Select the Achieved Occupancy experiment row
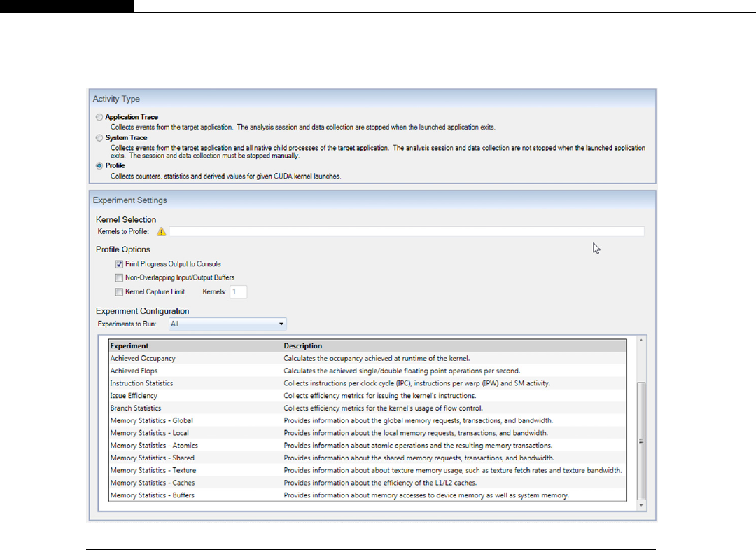 pos(368,358)
